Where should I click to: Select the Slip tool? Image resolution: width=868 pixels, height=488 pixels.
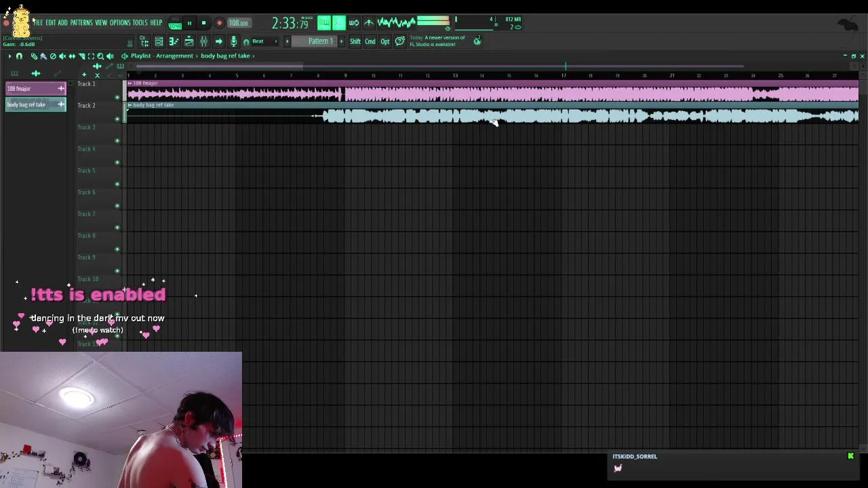[x=72, y=56]
